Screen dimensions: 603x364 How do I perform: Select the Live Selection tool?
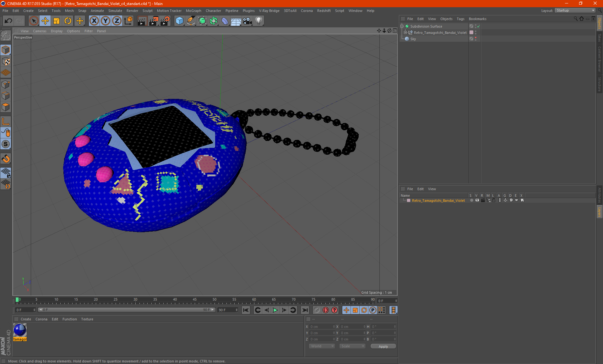coord(34,21)
